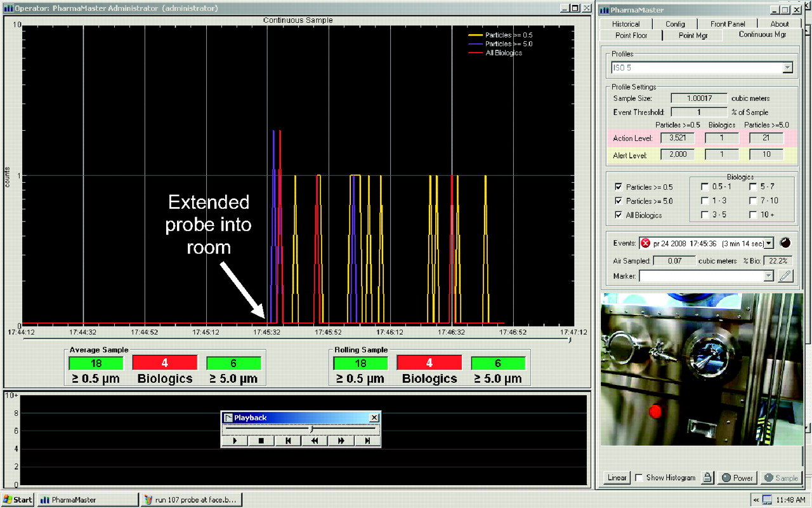Expand the Marker dropdown arrow
The image size is (812, 508).
[x=769, y=276]
